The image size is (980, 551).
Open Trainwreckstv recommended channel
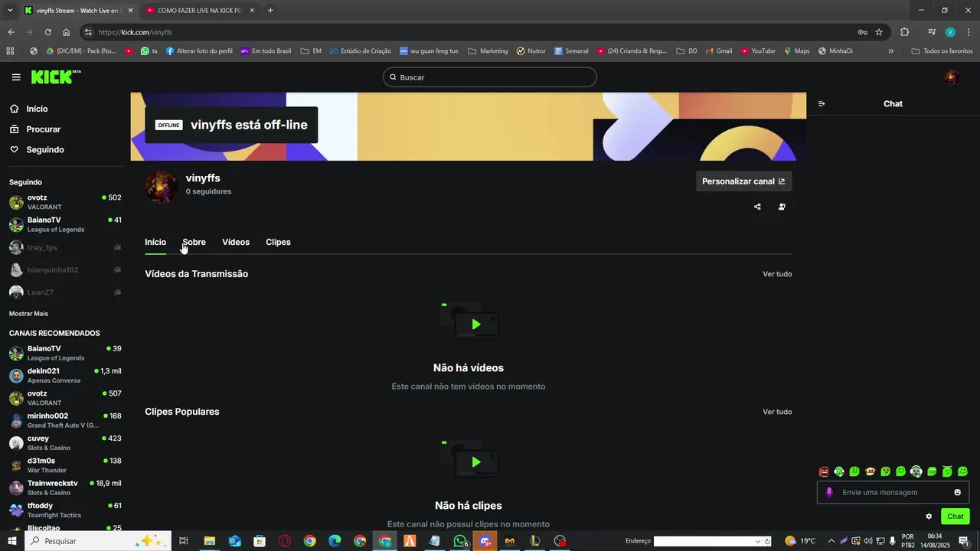pos(65,487)
